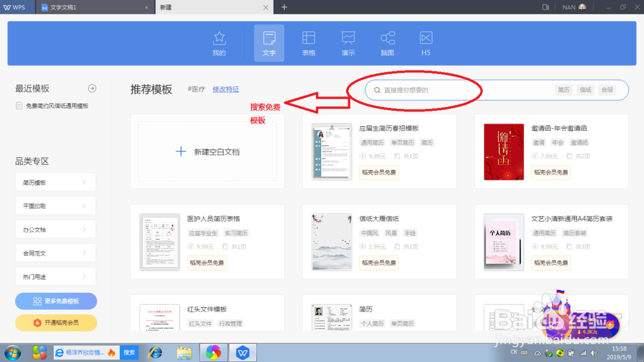Screen dimensions: 644x362
Task: Switch to the 演示 presentation tab
Action: pos(348,43)
